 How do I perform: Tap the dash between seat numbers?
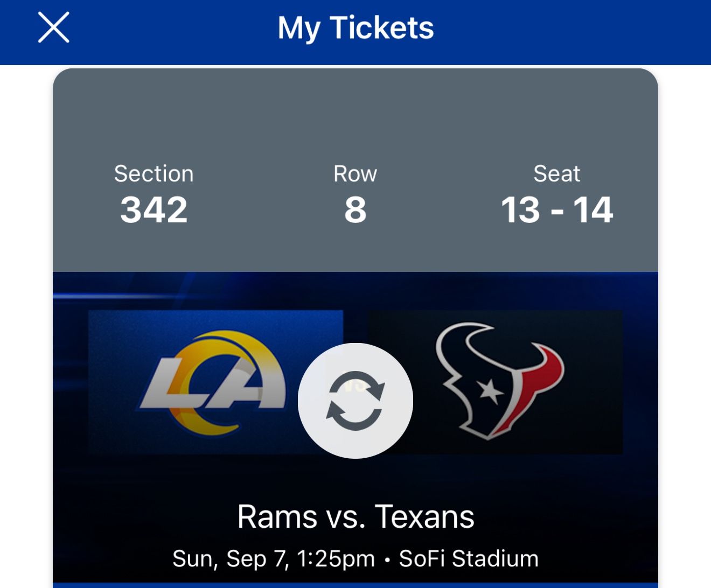[557, 211]
